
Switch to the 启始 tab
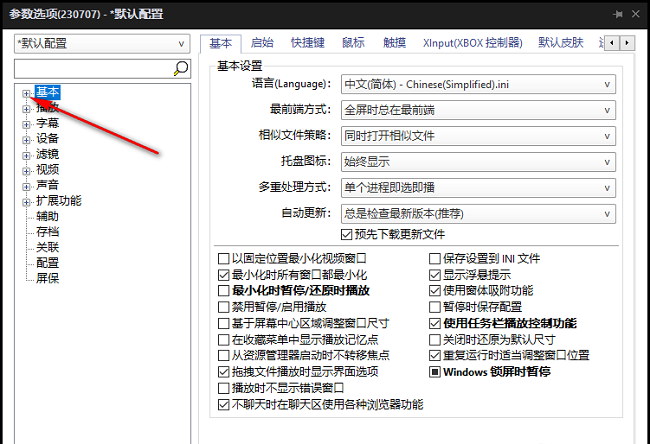click(262, 43)
